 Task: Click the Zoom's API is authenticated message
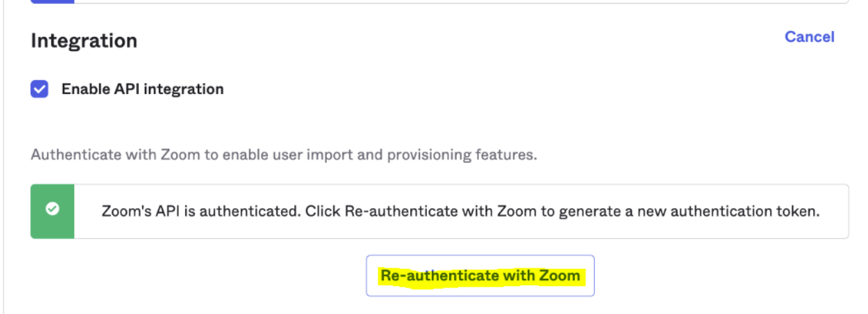point(460,212)
